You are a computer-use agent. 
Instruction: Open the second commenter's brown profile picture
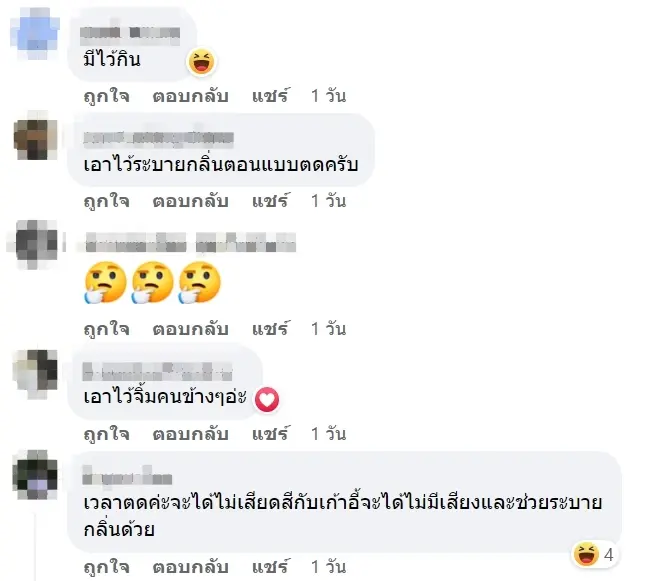click(x=35, y=135)
